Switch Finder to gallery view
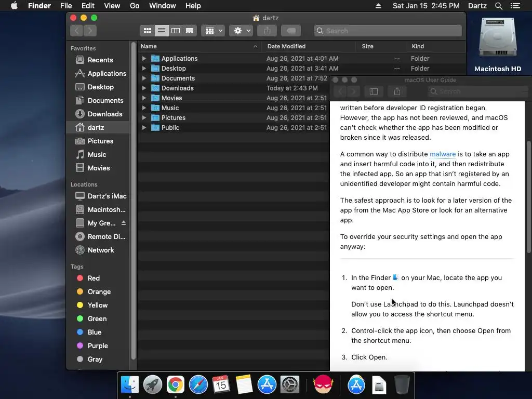 (x=190, y=31)
